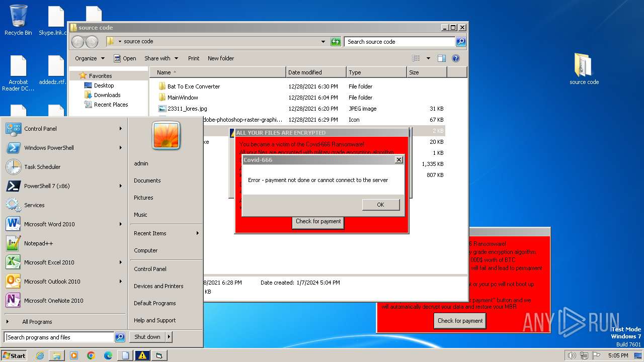The image size is (644, 362).
Task: Open Devices and Printers
Action: [x=158, y=286]
